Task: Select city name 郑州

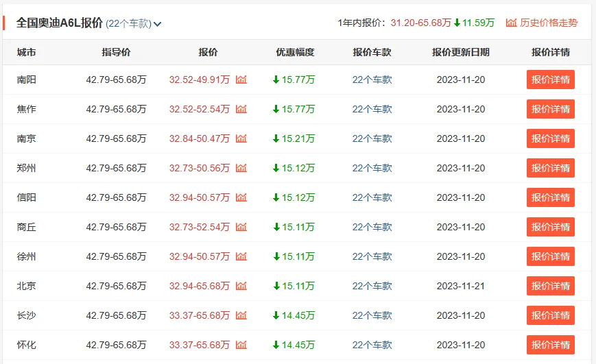Action: point(26,168)
